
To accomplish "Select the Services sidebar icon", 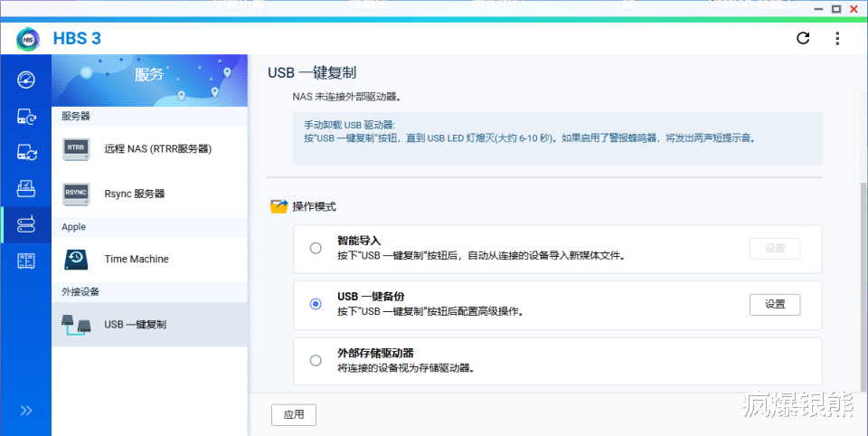I will (x=26, y=224).
